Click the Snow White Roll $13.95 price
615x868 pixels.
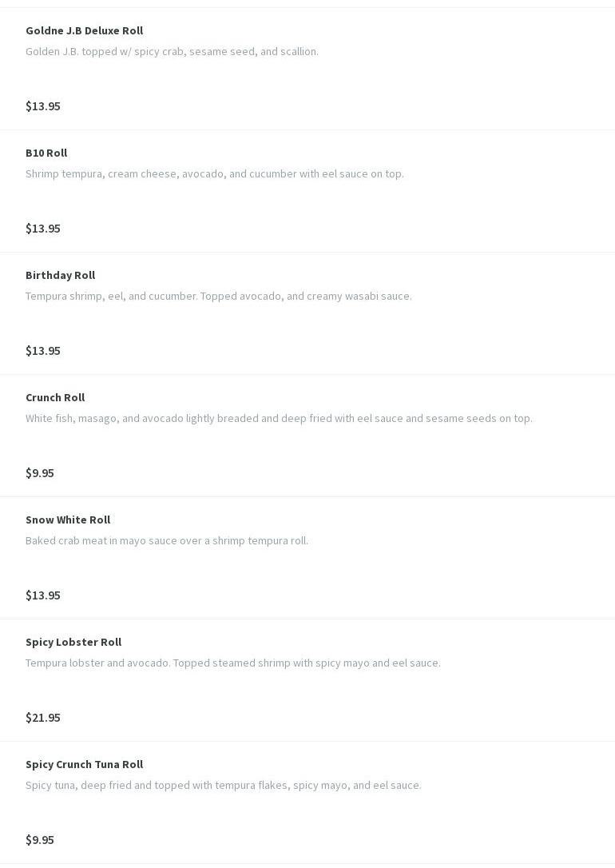pos(43,595)
